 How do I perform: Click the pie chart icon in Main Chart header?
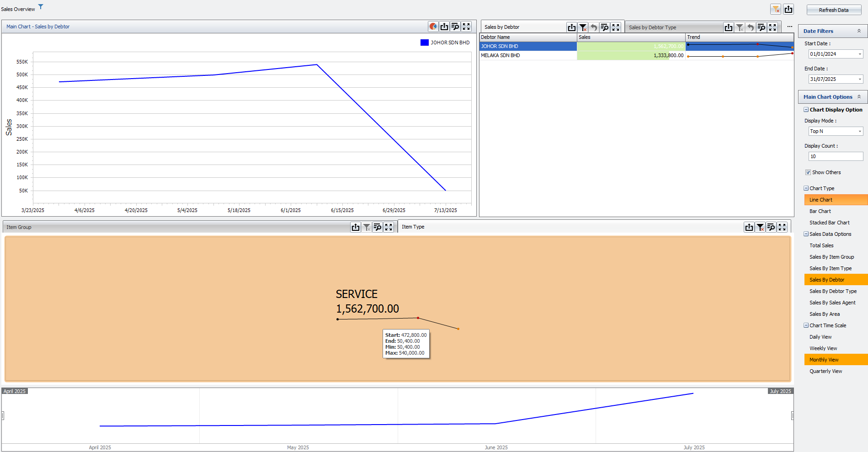[433, 27]
